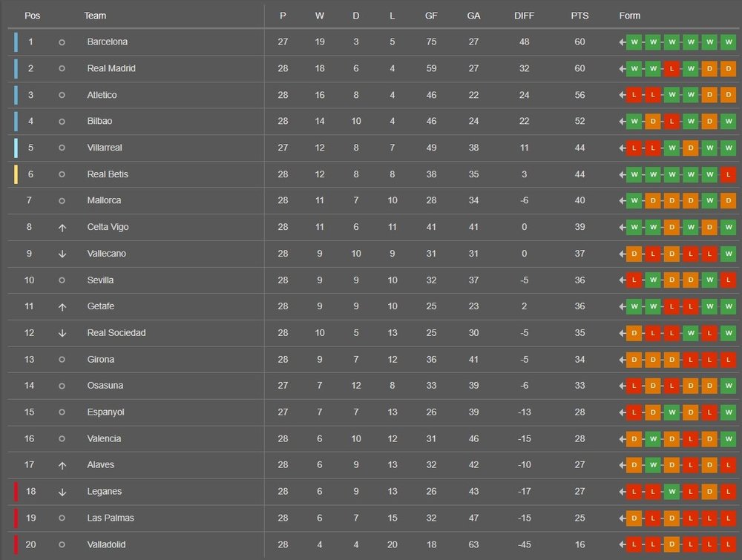Click the left arrow before Barcelona's form badges
This screenshot has height=560, width=742.
(x=623, y=42)
